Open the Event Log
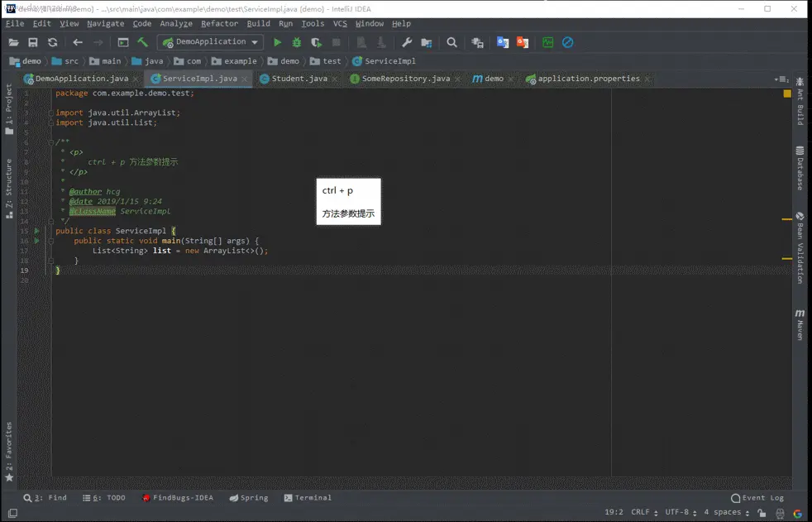 757,498
